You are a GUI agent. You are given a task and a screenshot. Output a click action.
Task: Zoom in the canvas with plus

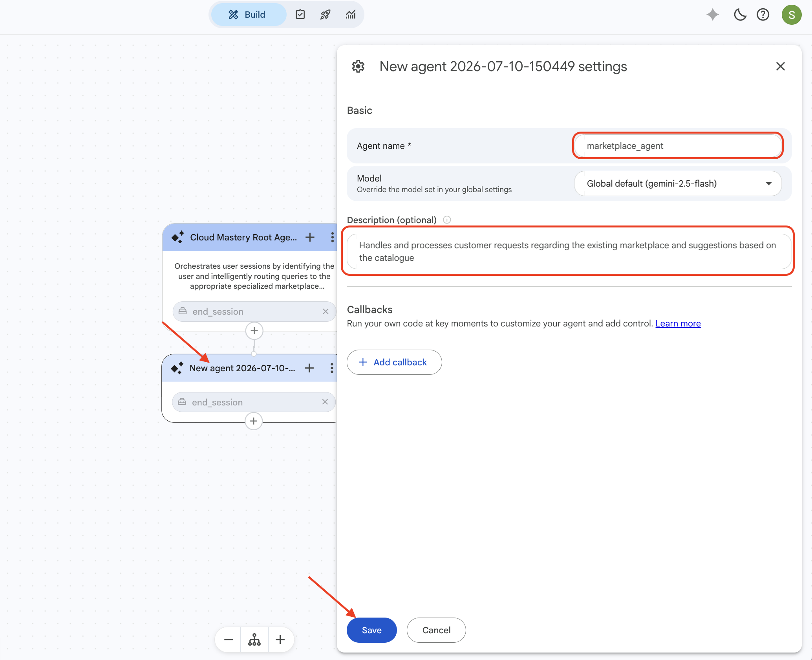pyautogui.click(x=280, y=640)
